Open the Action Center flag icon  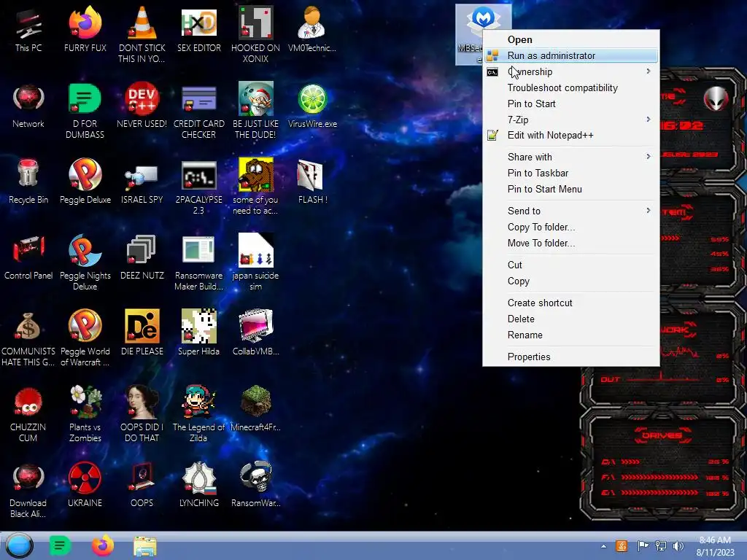click(x=643, y=545)
